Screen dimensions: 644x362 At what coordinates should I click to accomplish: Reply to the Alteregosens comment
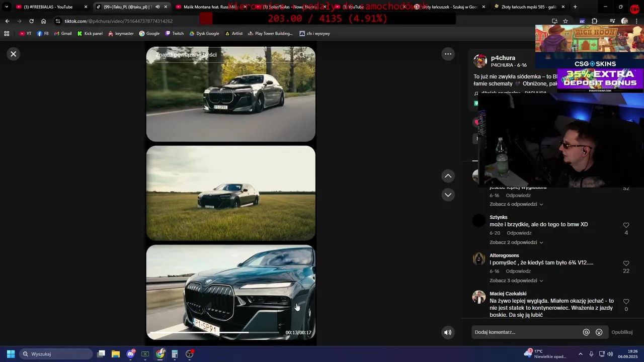point(518,271)
